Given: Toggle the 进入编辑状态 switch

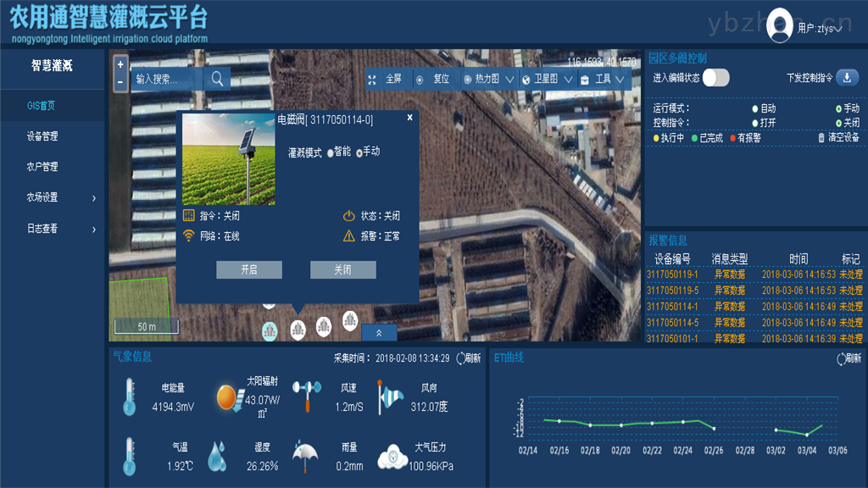Looking at the screenshot, I should click(x=715, y=77).
